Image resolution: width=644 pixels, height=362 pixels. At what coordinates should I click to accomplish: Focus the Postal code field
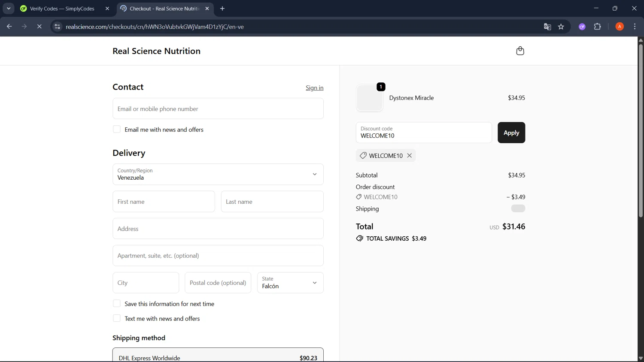(x=218, y=283)
